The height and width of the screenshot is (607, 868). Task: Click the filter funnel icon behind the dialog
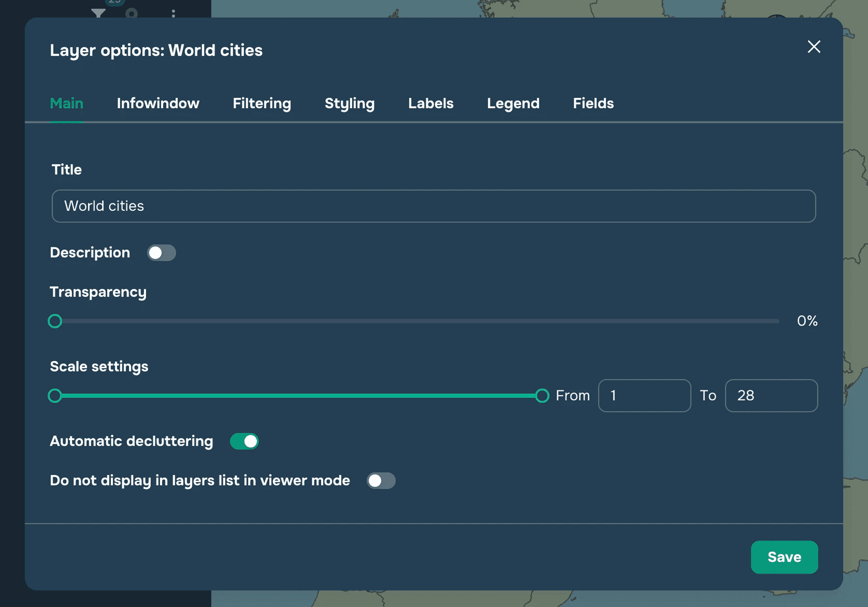tap(98, 13)
